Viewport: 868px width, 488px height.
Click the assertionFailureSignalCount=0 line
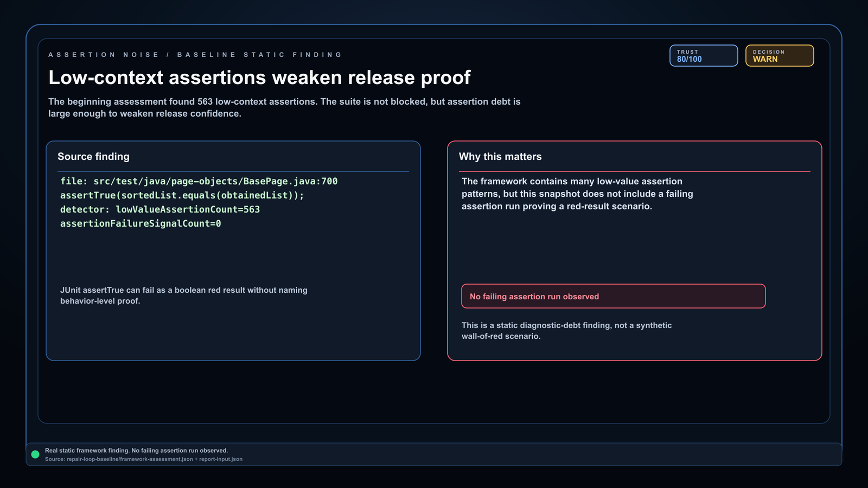(x=141, y=223)
